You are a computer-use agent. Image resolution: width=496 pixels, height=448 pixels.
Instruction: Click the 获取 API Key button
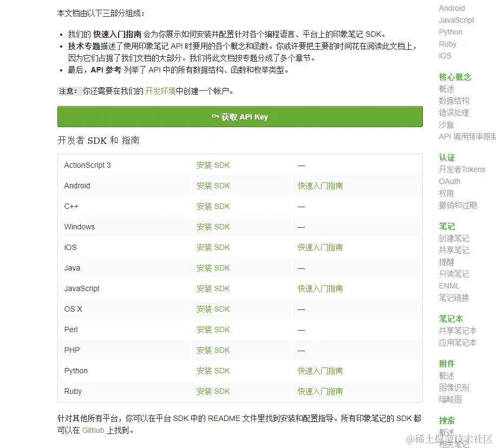[x=240, y=116]
